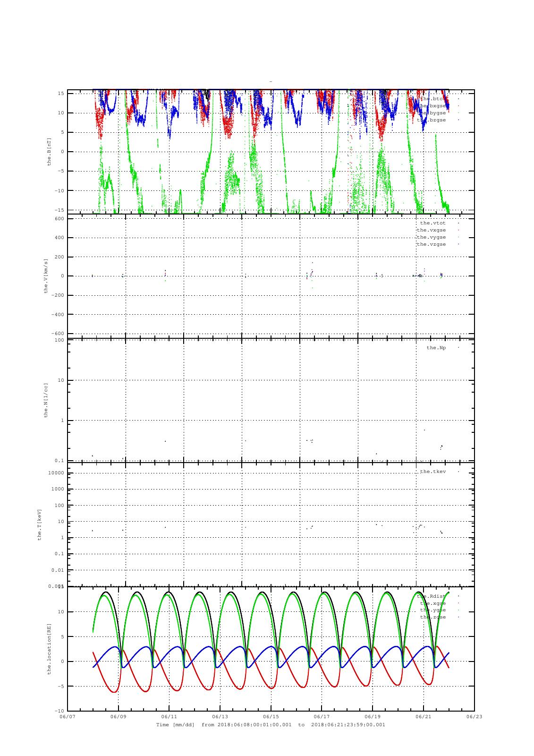Select the the.vzgse legend label
534x756 pixels.
point(431,244)
